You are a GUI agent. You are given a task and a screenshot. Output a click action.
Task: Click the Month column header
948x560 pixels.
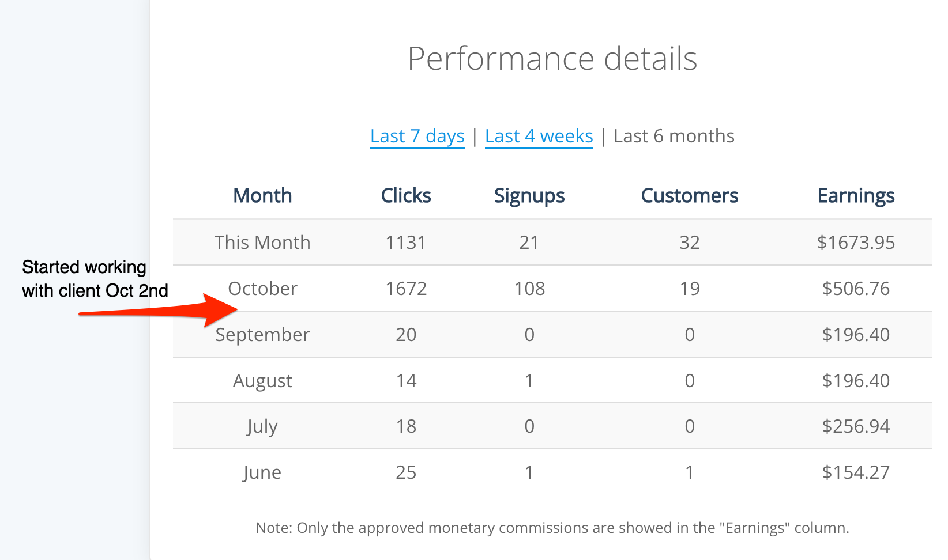point(262,196)
